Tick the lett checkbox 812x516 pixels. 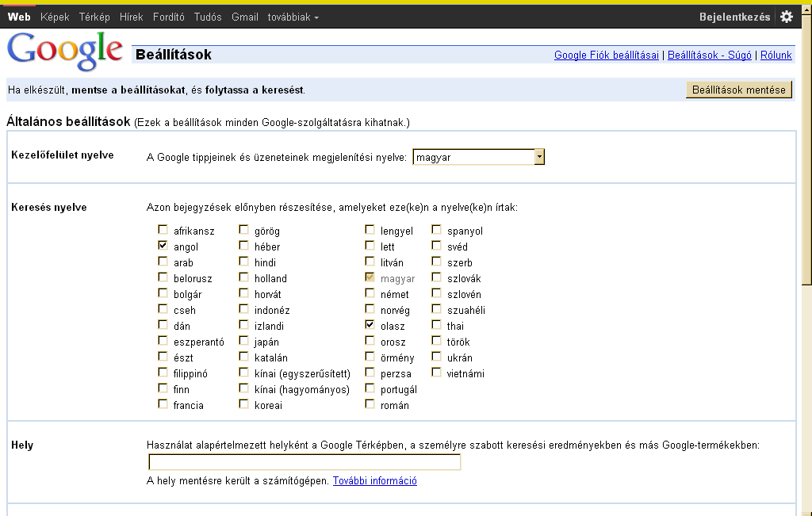[x=370, y=246]
